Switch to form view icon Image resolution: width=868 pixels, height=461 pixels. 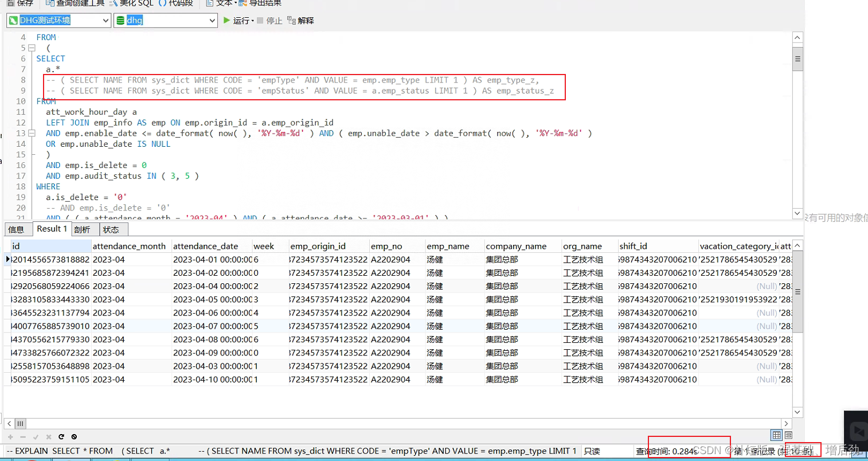[788, 435]
